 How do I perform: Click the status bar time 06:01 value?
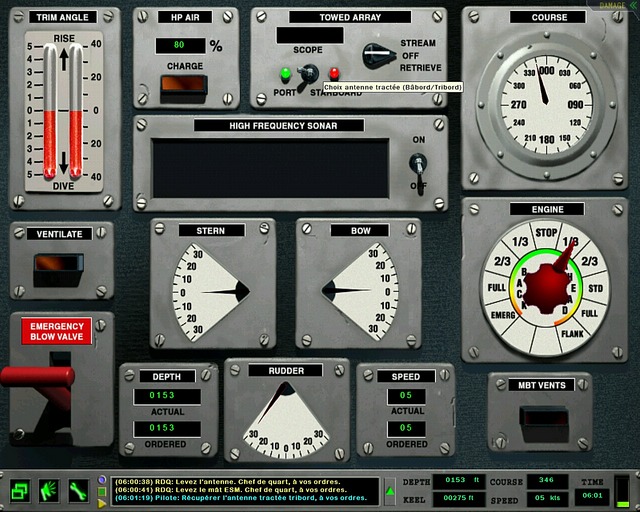pos(592,496)
